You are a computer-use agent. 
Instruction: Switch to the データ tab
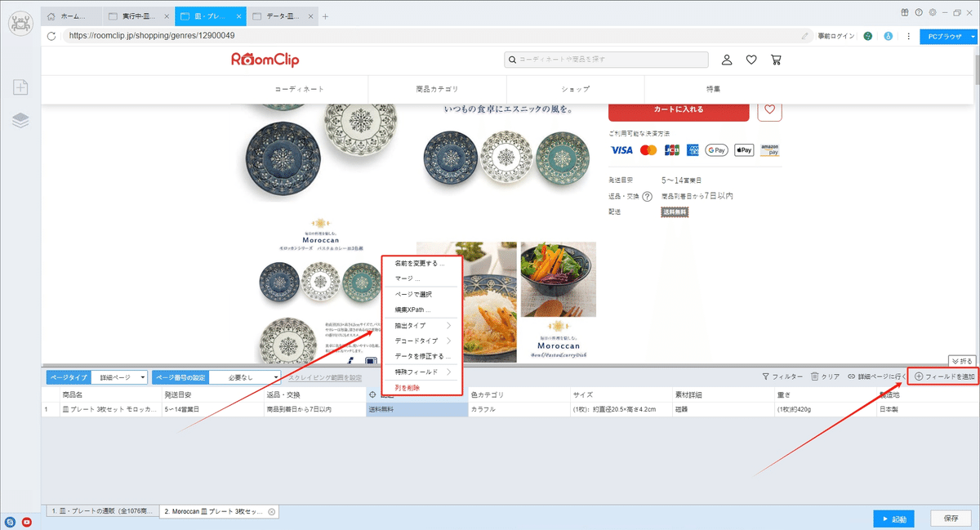pos(281,16)
